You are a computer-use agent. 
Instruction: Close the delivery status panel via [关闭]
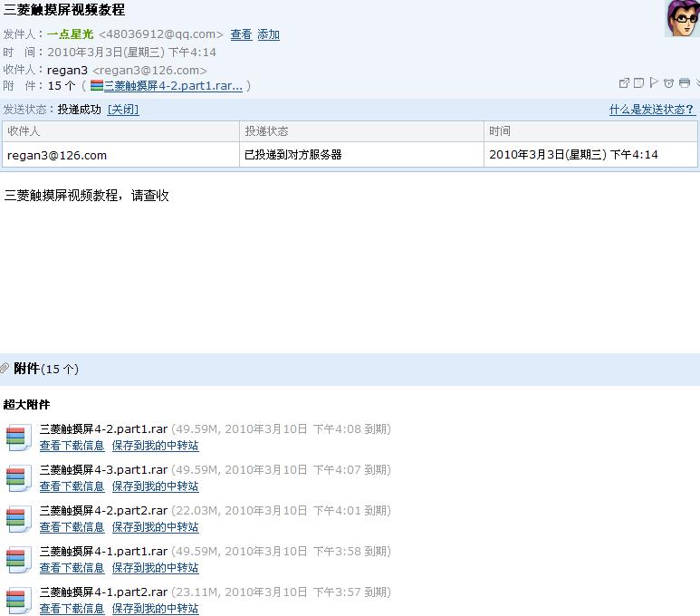coord(123,110)
